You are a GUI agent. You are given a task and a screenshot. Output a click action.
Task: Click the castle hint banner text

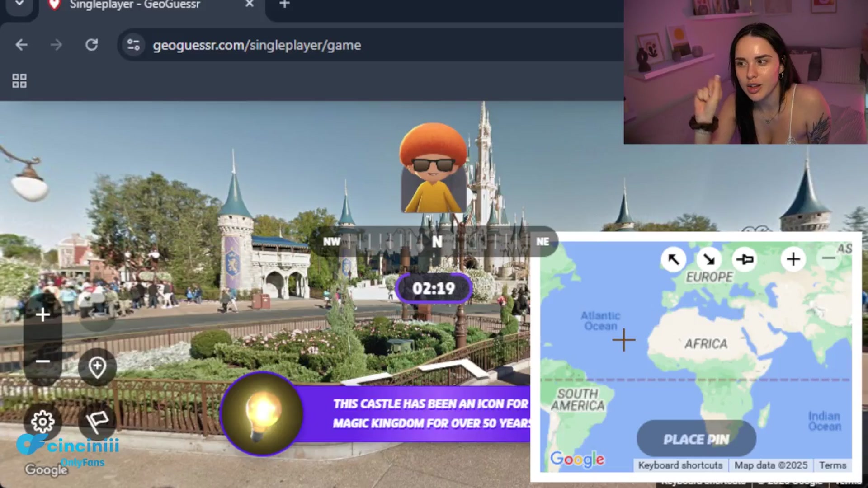432,413
